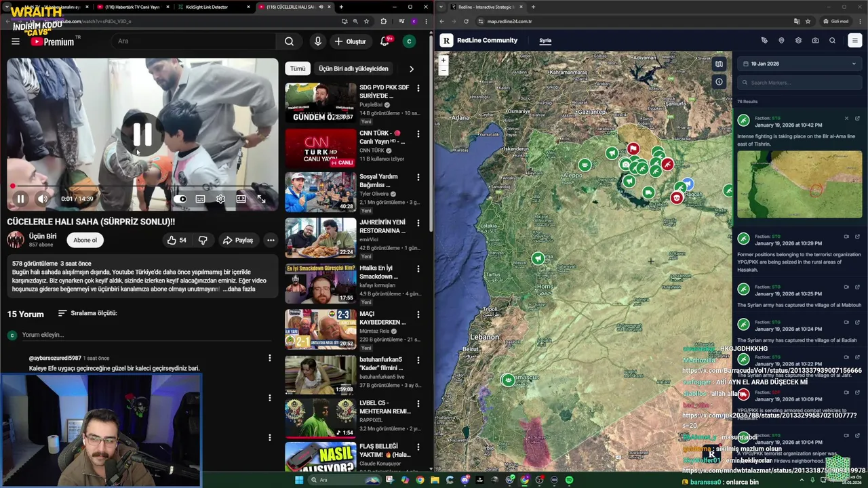868x488 pixels.
Task: Expand description with '...daha fazla'
Action: [239, 289]
